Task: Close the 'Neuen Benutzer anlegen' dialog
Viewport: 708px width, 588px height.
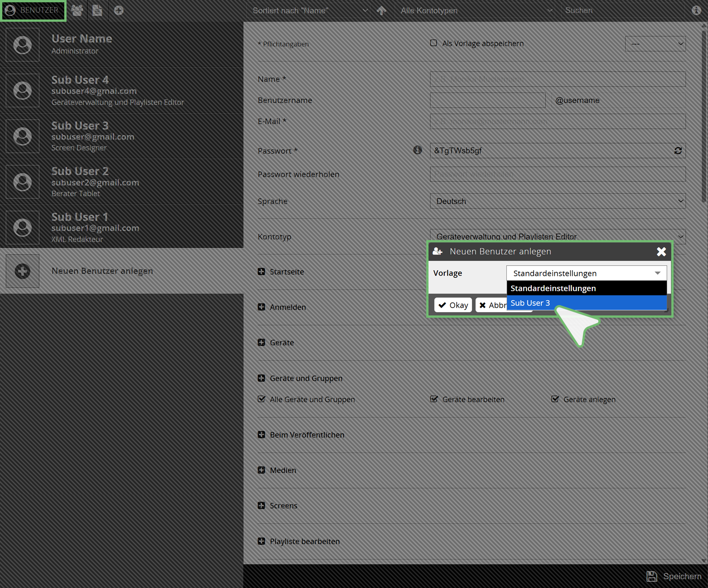Action: point(661,251)
